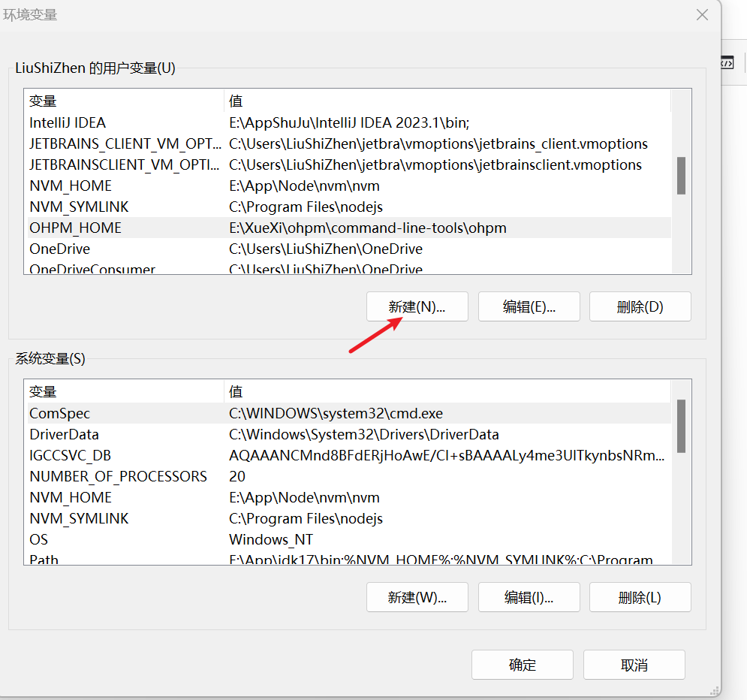Click the jetbrainsclient.vmoptions path value
This screenshot has height=700, width=747.
click(435, 165)
